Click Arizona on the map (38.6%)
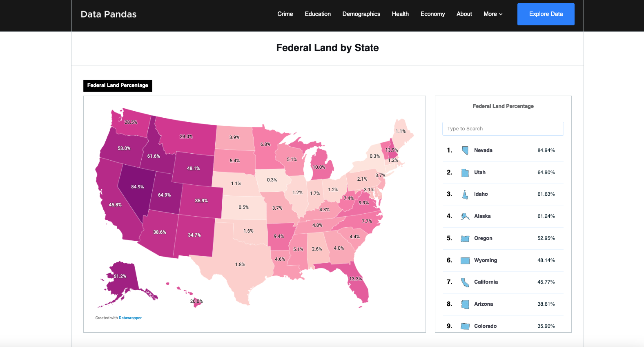644x347 pixels. click(159, 233)
